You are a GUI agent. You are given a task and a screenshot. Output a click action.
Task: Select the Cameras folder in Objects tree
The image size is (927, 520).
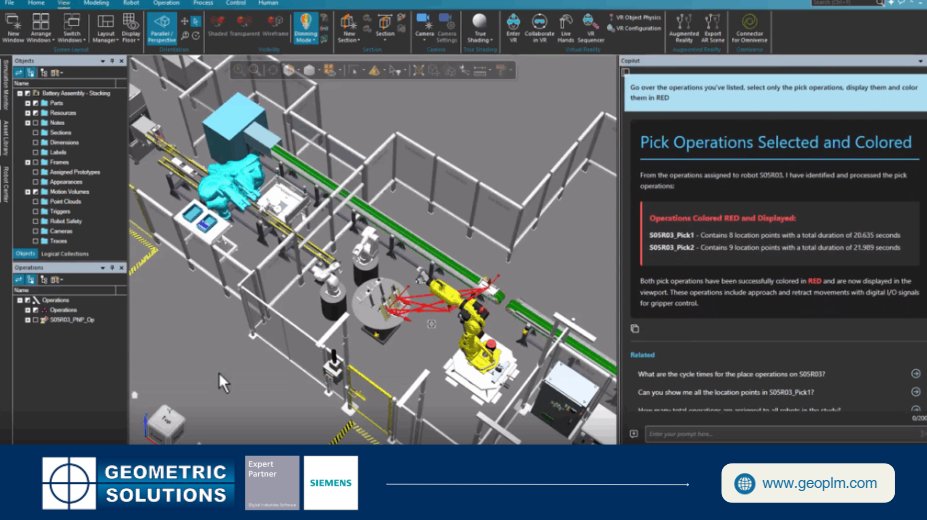pos(61,231)
